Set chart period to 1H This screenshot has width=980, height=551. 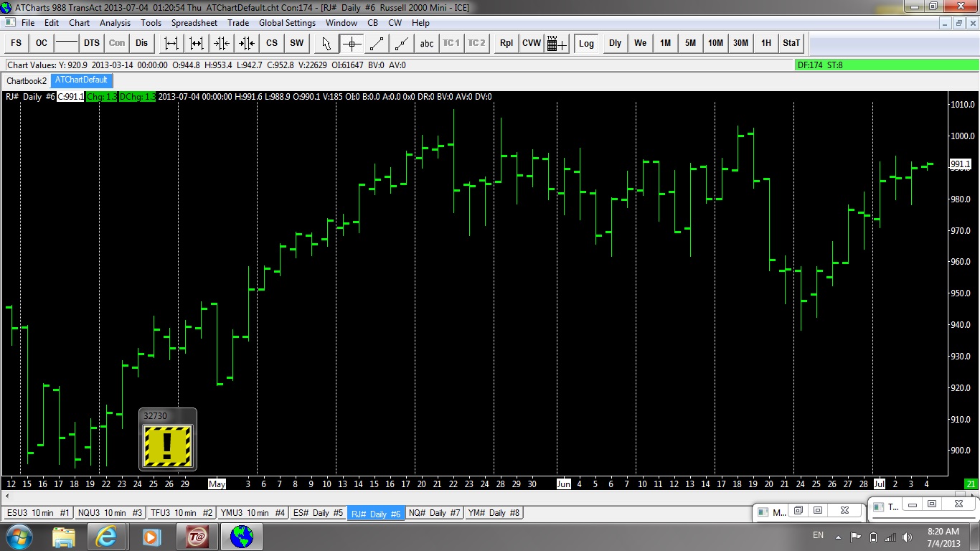[x=766, y=43]
